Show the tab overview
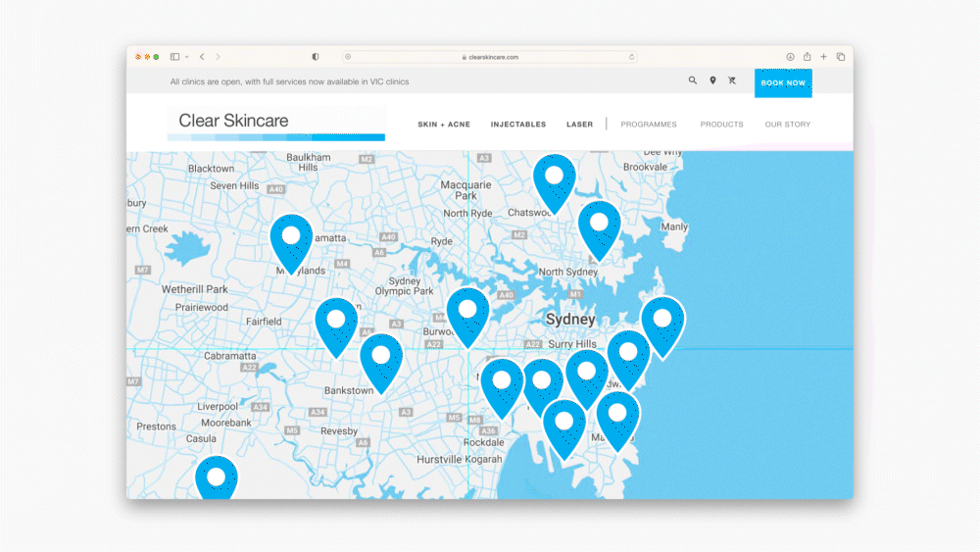Screen dimensions: 980x552 [841, 57]
